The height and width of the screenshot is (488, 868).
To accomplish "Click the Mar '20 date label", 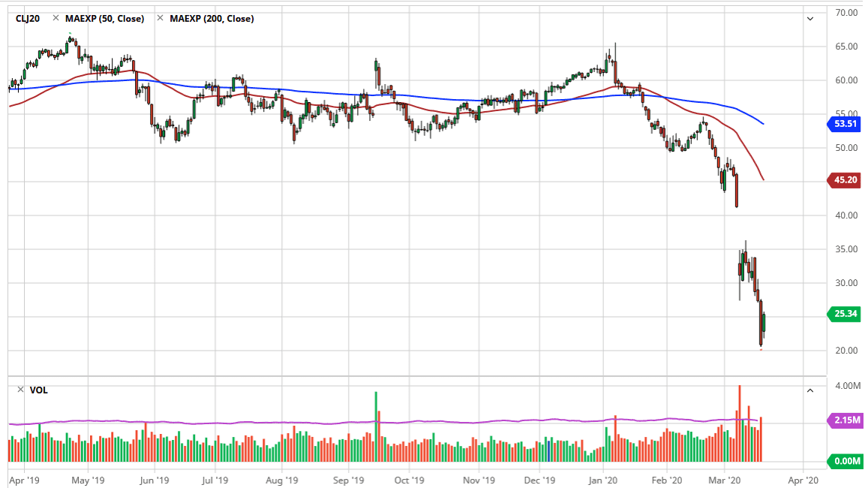I will point(725,480).
